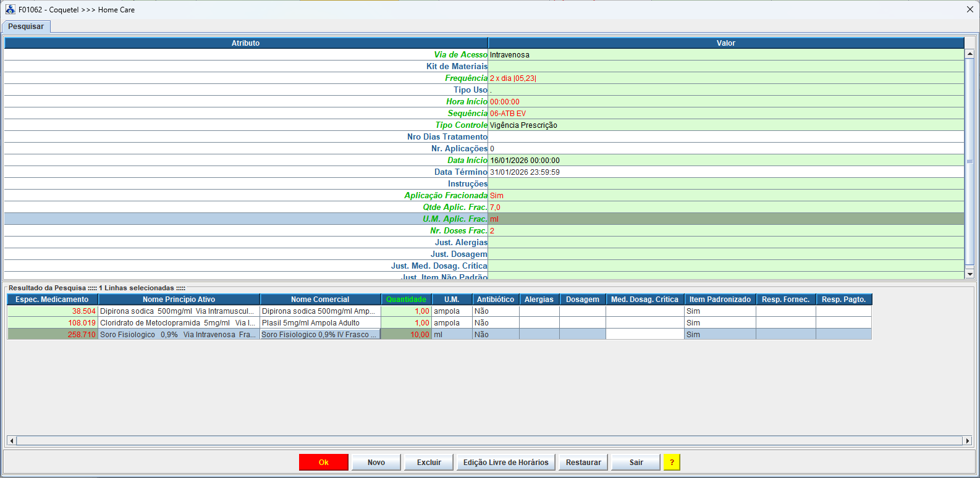Click the yellow question mark help button
This screenshot has width=980, height=478.
click(x=671, y=463)
